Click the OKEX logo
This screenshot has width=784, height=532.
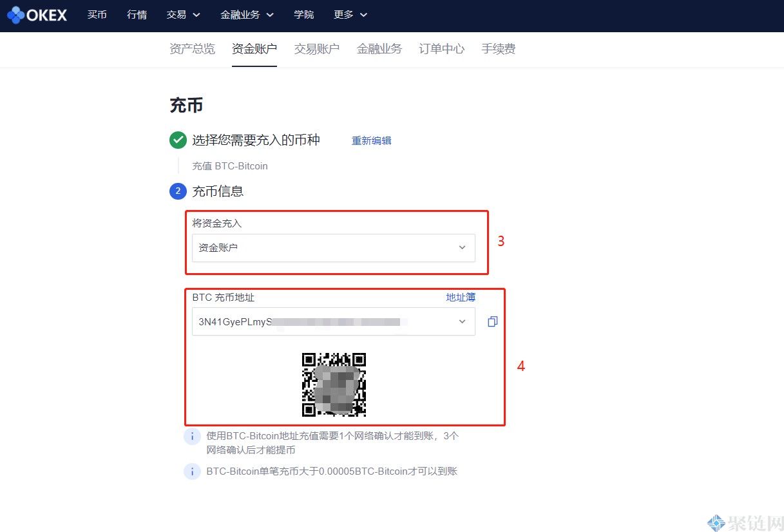pyautogui.click(x=37, y=15)
